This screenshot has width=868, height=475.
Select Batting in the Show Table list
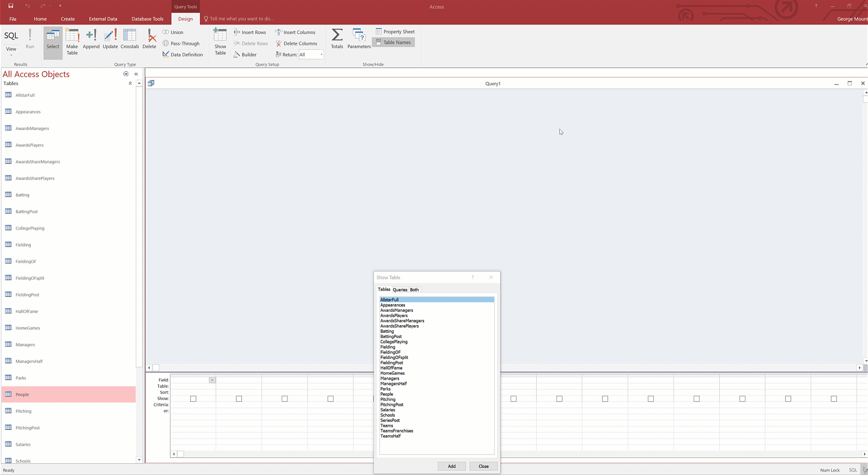point(387,331)
